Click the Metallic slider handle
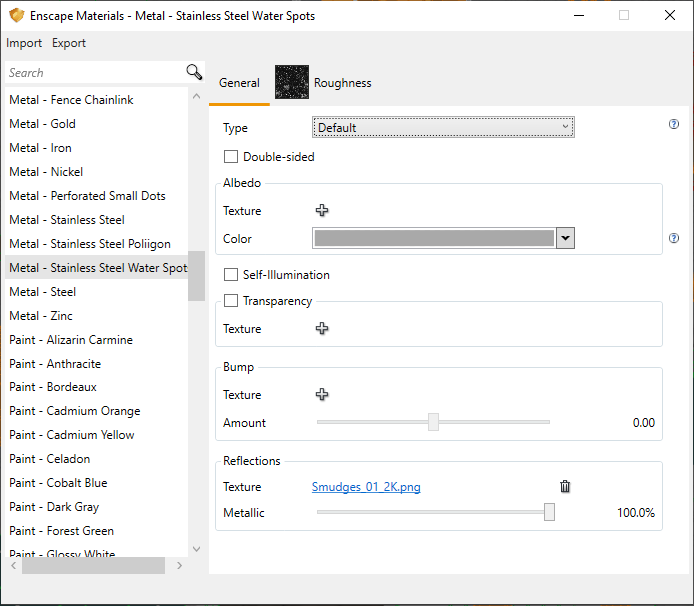Viewport: 694px width, 606px height. (549, 512)
